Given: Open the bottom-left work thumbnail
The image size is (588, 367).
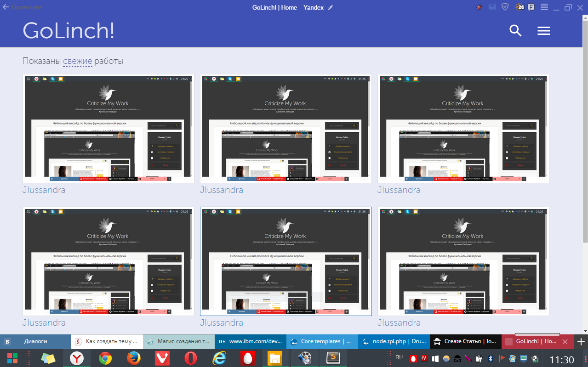Looking at the screenshot, I should [108, 261].
